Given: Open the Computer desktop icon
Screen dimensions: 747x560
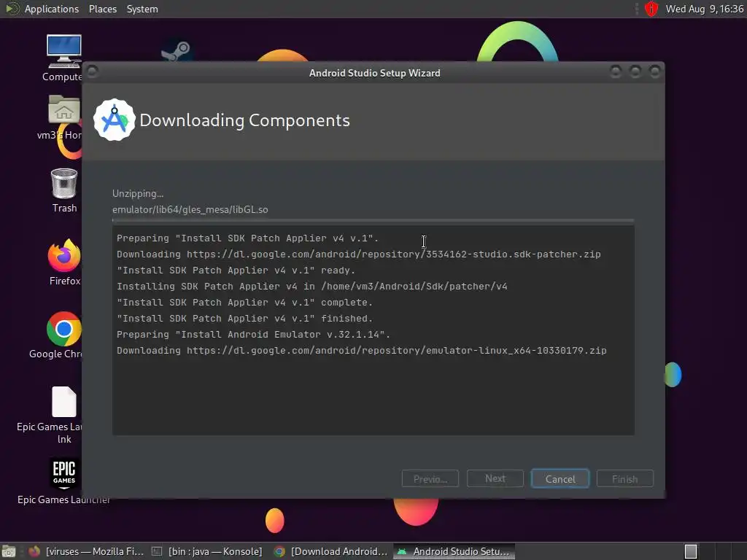Looking at the screenshot, I should click(63, 52).
